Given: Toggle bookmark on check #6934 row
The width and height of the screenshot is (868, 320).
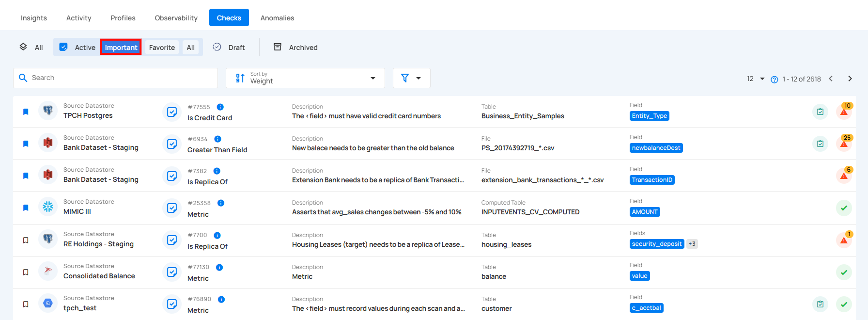Looking at the screenshot, I should (26, 144).
